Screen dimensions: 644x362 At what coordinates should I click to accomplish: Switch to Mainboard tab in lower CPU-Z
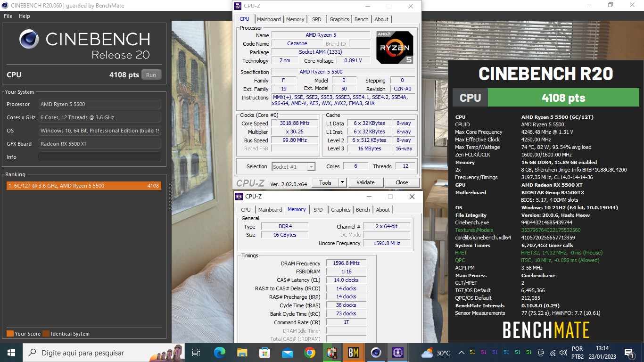(x=270, y=210)
